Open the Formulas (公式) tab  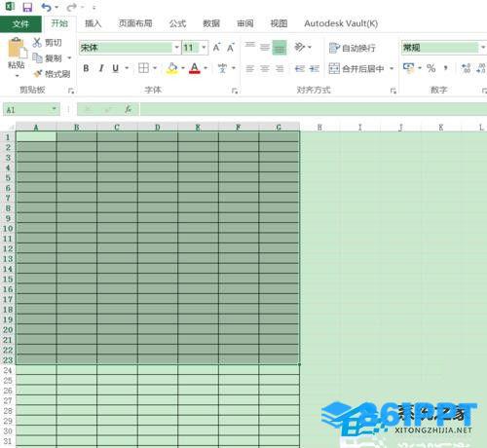(177, 23)
